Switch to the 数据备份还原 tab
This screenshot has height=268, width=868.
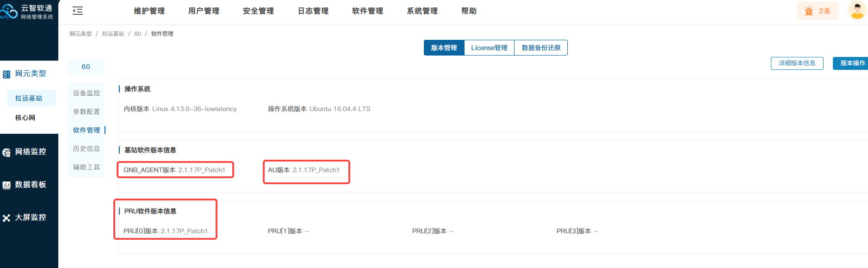coord(541,48)
